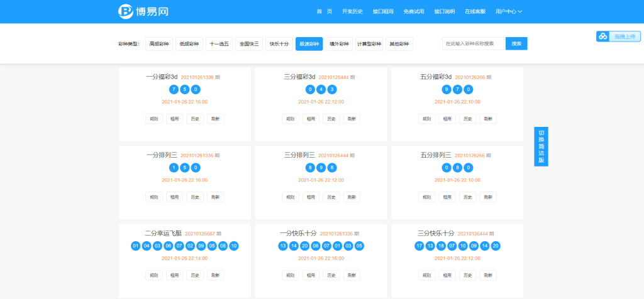Click the lottery name search input field
644x299 pixels.
[x=474, y=44]
